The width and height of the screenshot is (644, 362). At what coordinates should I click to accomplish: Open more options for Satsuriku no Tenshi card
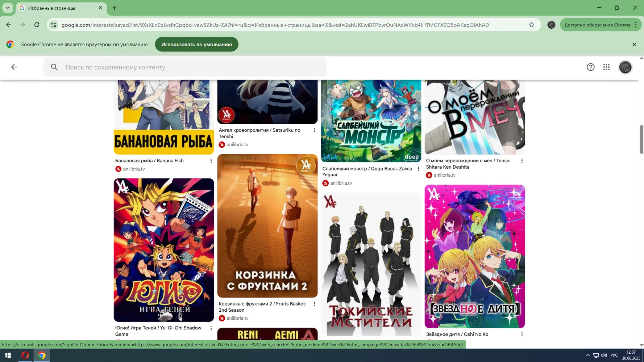(315, 130)
